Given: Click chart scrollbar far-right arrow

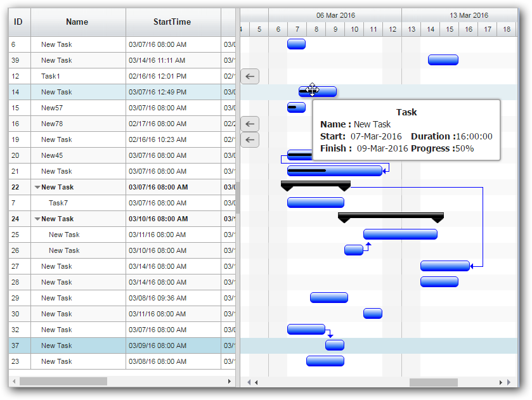Looking at the screenshot, I should 508,382.
